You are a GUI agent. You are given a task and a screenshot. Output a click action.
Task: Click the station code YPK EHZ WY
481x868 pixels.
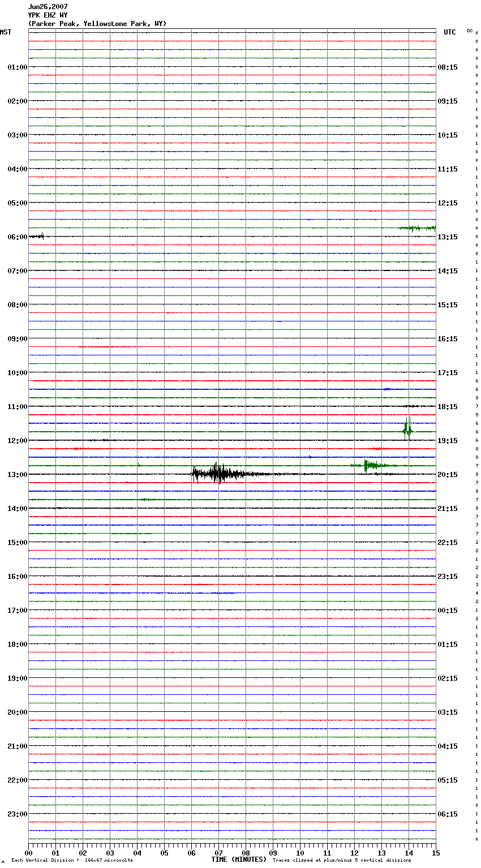click(x=48, y=15)
